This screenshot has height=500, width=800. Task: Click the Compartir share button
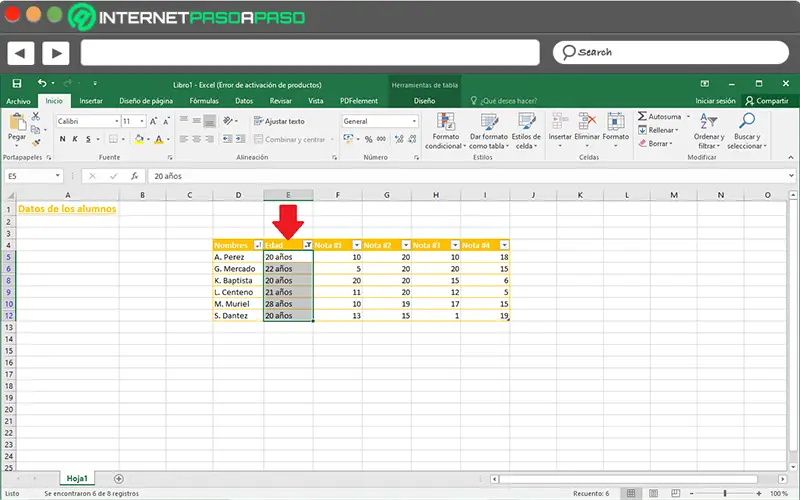click(x=767, y=101)
